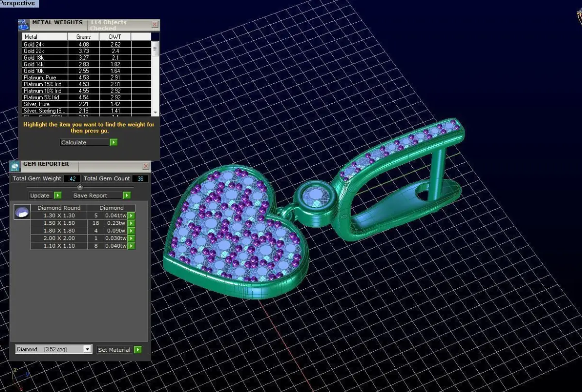Select the Platinum 5% Irid row
Image resolution: width=582 pixels, height=392 pixels.
pos(87,97)
